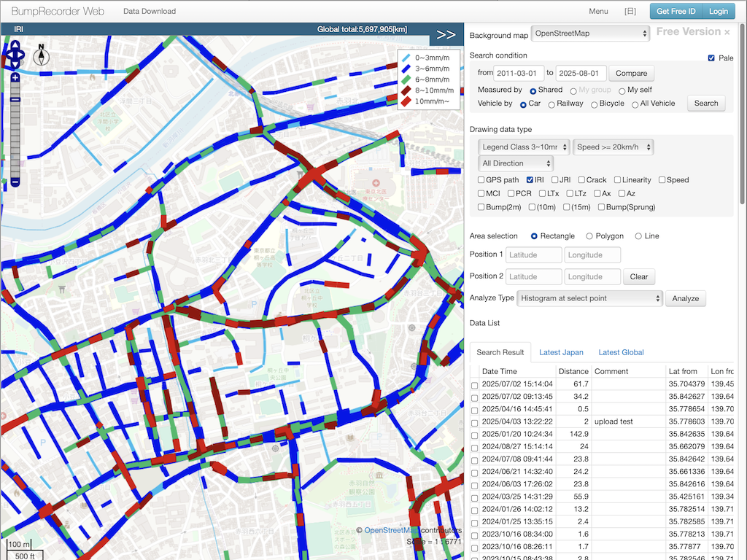Enable the Bump(Sprung) checkbox
This screenshot has width=747, height=560.
tap(602, 207)
